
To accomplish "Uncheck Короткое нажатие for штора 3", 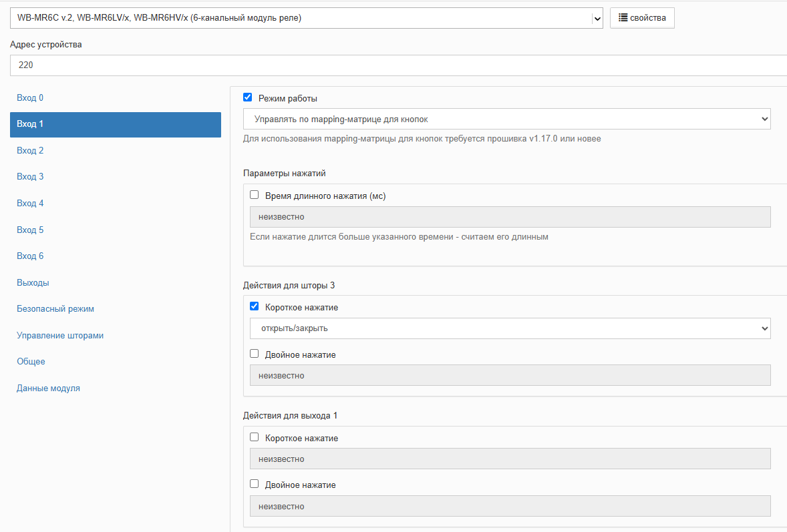I will [255, 306].
